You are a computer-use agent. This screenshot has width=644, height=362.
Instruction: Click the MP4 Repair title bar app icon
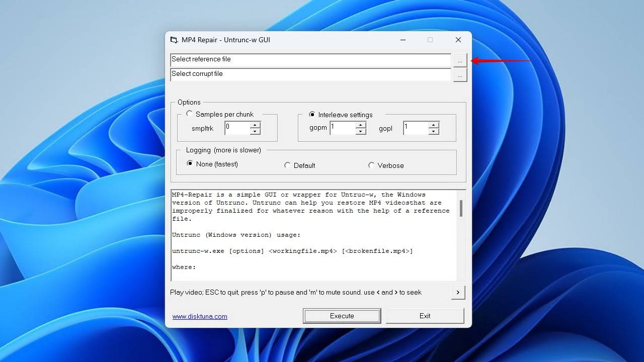click(174, 40)
